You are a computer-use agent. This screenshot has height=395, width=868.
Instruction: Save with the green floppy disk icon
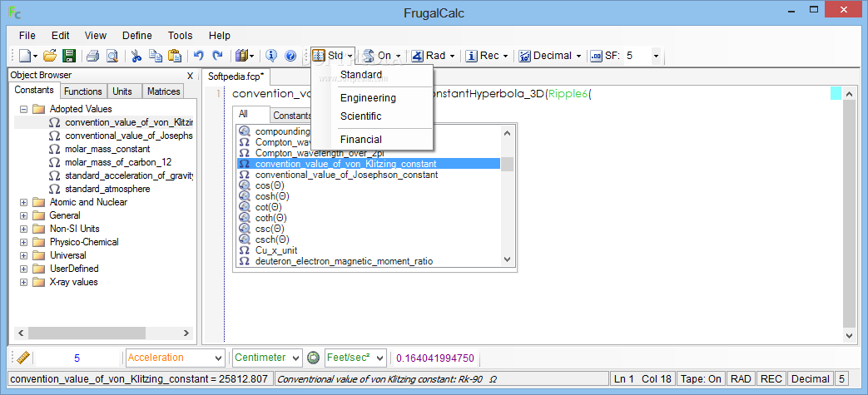tap(68, 56)
